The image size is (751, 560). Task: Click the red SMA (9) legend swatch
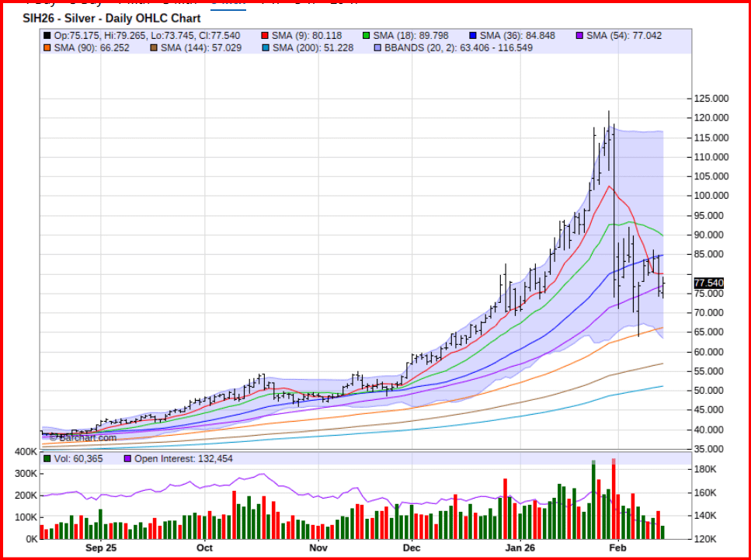pos(265,36)
